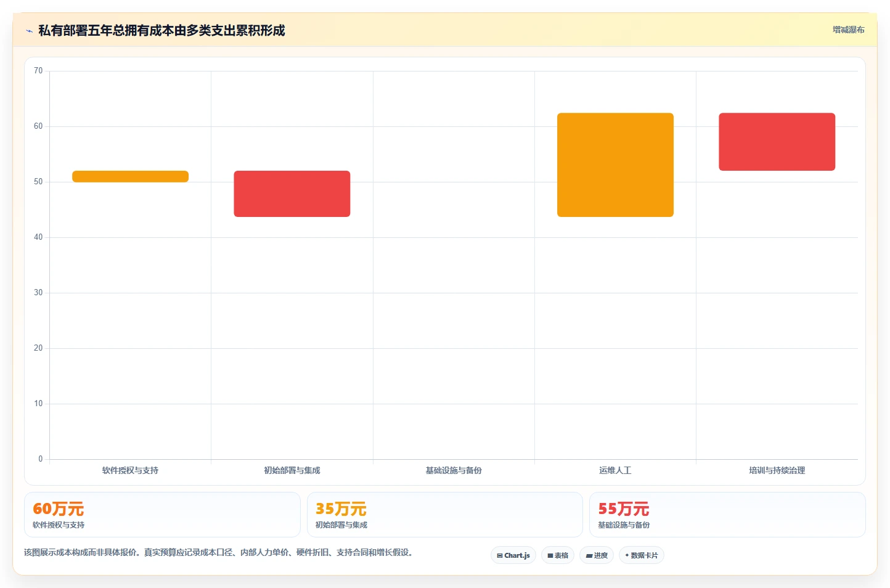Select the red bar above 初始部署与集成
Image resolution: width=890 pixels, height=588 pixels.
(292, 194)
